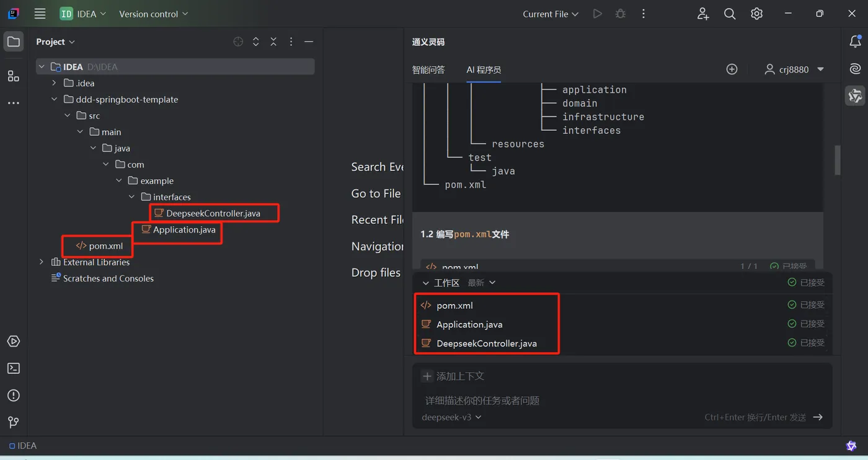
Task: Open the crj8880 account dropdown
Action: click(794, 69)
